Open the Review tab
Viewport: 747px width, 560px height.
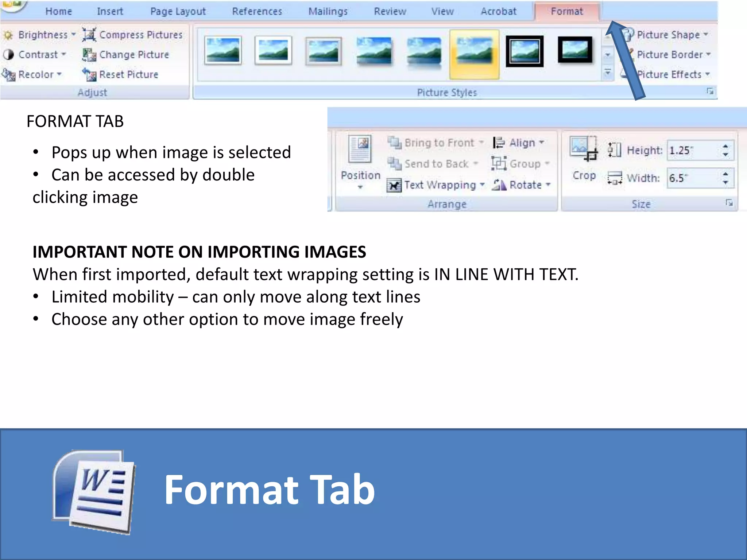click(390, 11)
